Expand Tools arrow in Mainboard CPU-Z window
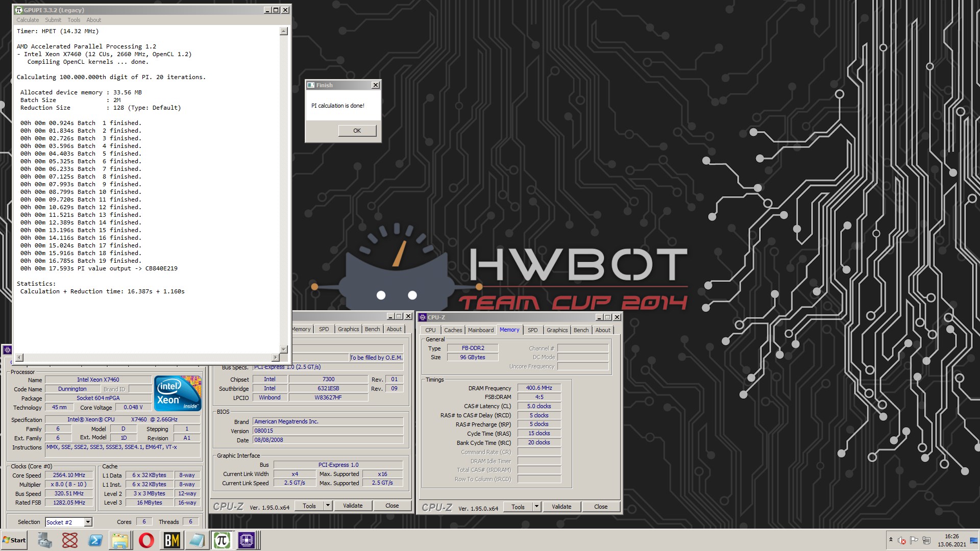 (x=328, y=506)
